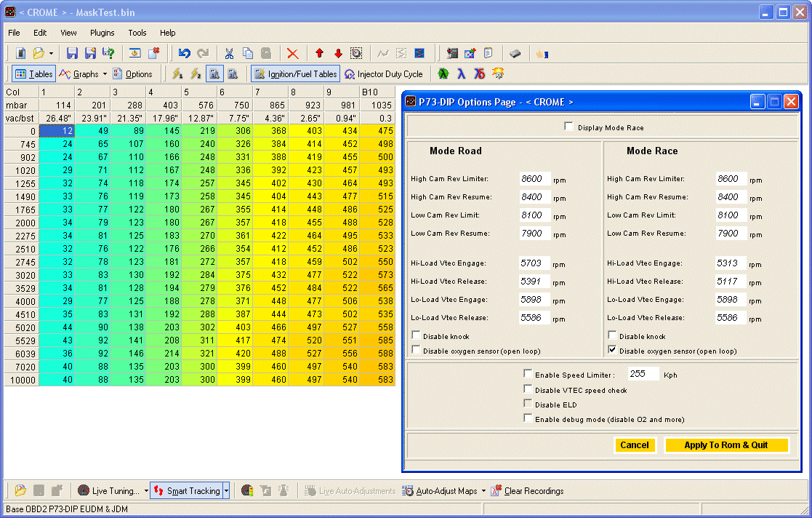
Task: Check Disable VTEC speed check checkbox
Action: (528, 389)
